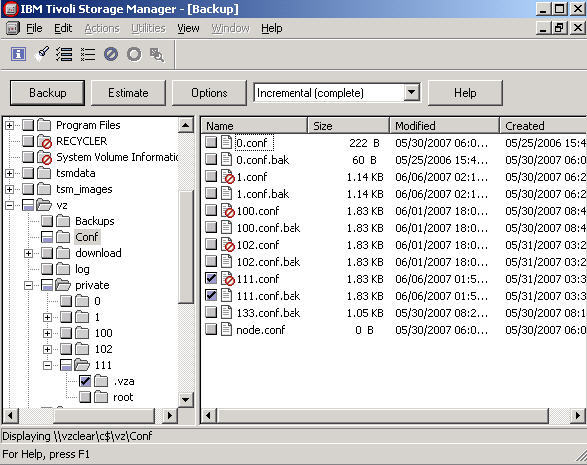Click the bulleted list toolbar icon
The height and width of the screenshot is (465, 587).
click(x=88, y=54)
